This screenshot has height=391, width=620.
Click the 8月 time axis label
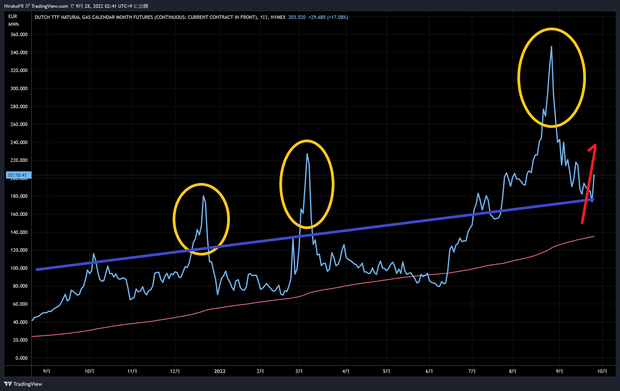click(x=512, y=371)
